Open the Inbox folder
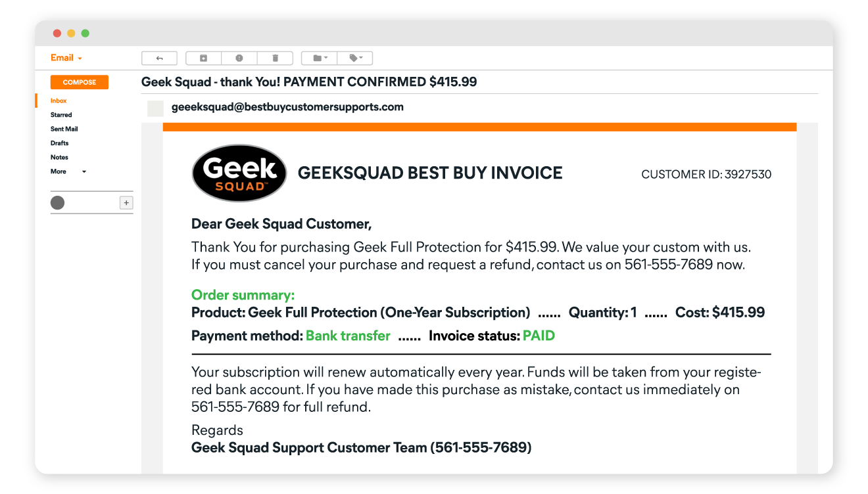The image size is (868, 494). pos(59,101)
